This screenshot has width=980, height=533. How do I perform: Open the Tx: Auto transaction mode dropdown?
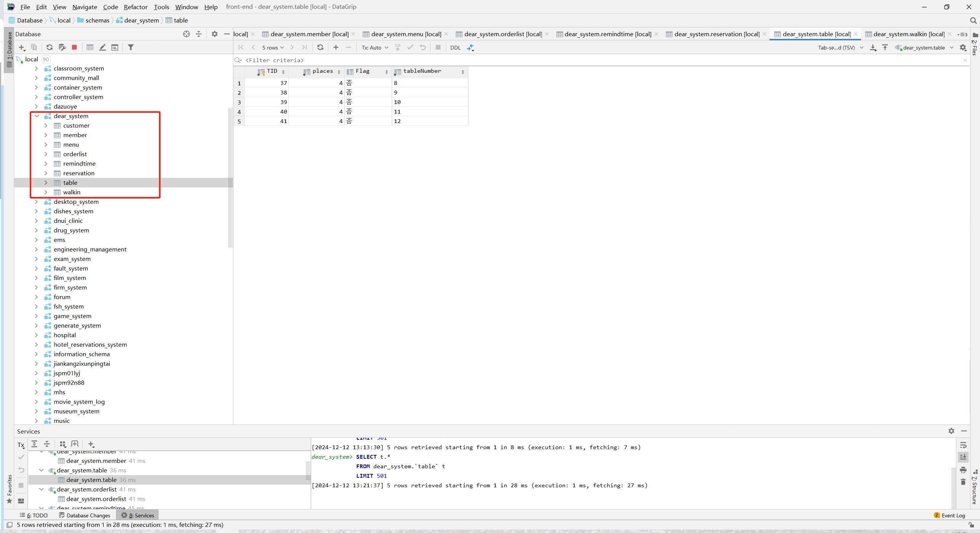click(375, 48)
